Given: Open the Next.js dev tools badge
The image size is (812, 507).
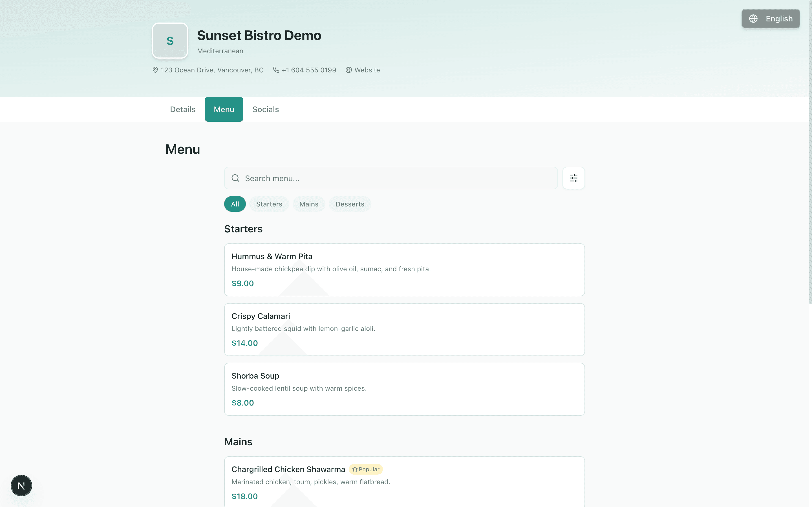Looking at the screenshot, I should tap(21, 485).
